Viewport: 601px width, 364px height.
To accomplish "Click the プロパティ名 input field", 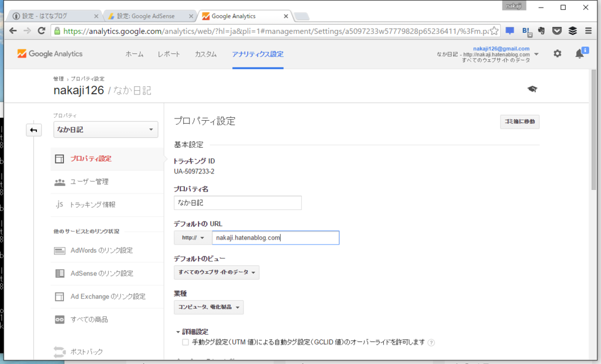I will coord(238,203).
